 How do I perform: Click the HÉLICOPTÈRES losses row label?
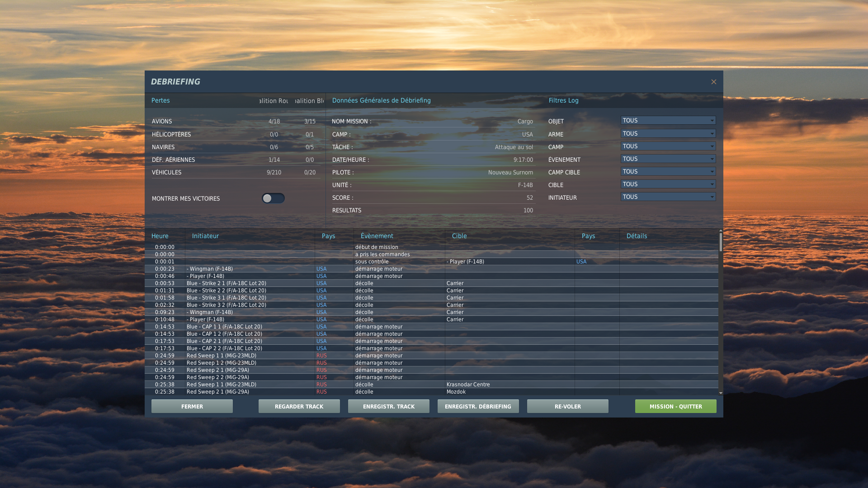coord(171,135)
